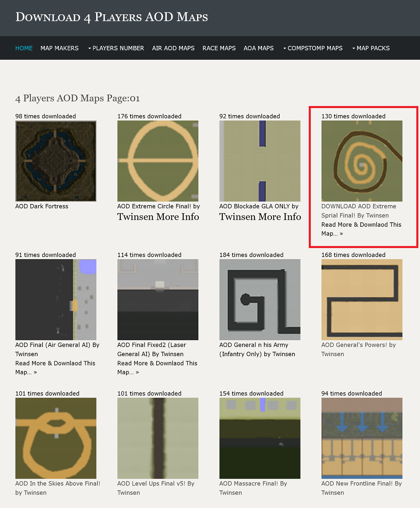
Task: Navigate to AIR AOD MAPS
Action: coord(173,48)
